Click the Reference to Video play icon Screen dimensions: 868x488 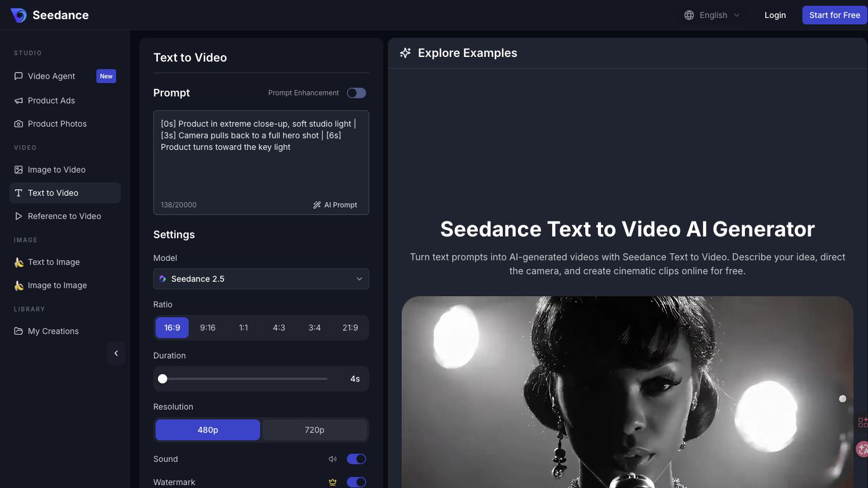[x=19, y=216]
